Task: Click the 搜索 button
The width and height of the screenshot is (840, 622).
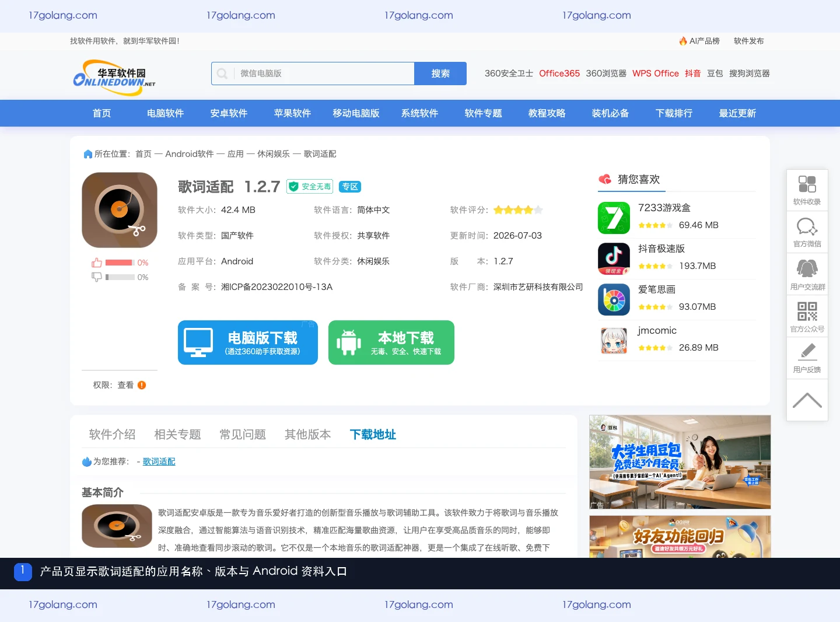Action: pyautogui.click(x=440, y=74)
